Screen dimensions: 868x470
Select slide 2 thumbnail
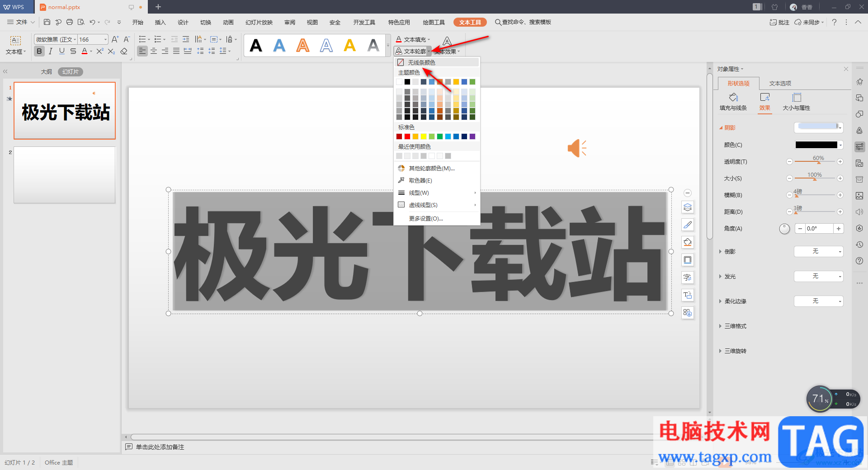65,174
